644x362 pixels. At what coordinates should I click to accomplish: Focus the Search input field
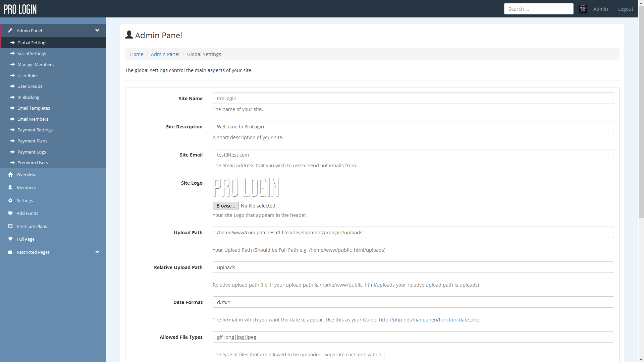point(538,9)
